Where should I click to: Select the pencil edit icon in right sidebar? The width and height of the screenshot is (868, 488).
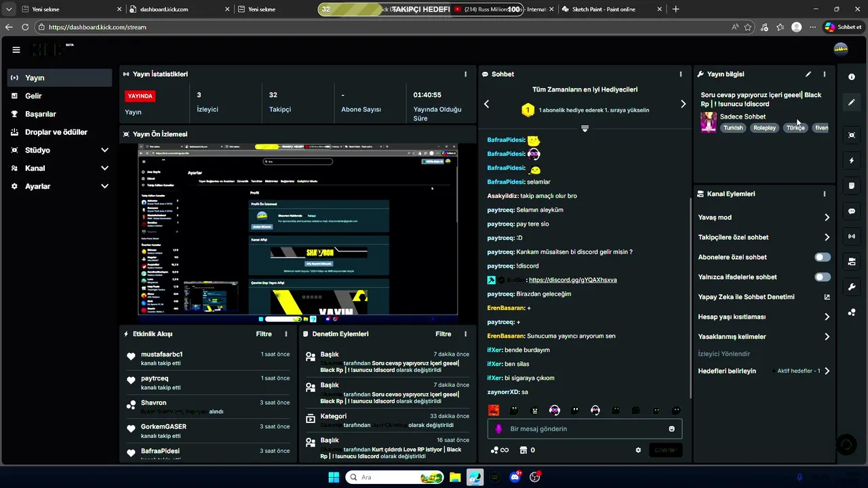pyautogui.click(x=852, y=103)
